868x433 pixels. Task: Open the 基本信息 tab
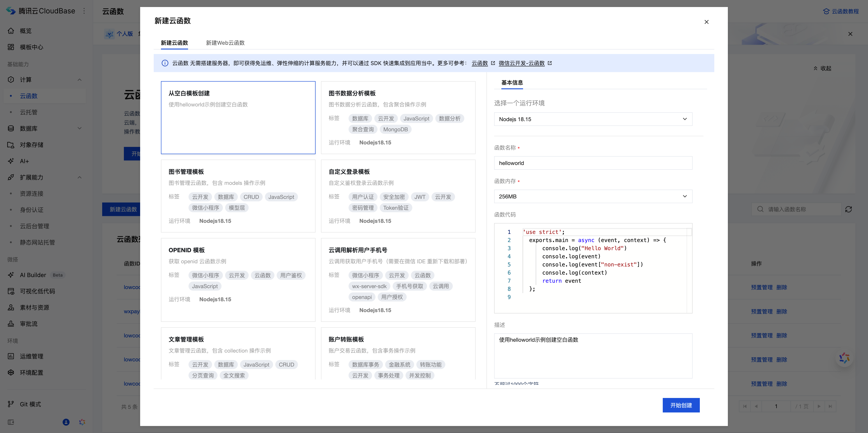click(x=512, y=82)
